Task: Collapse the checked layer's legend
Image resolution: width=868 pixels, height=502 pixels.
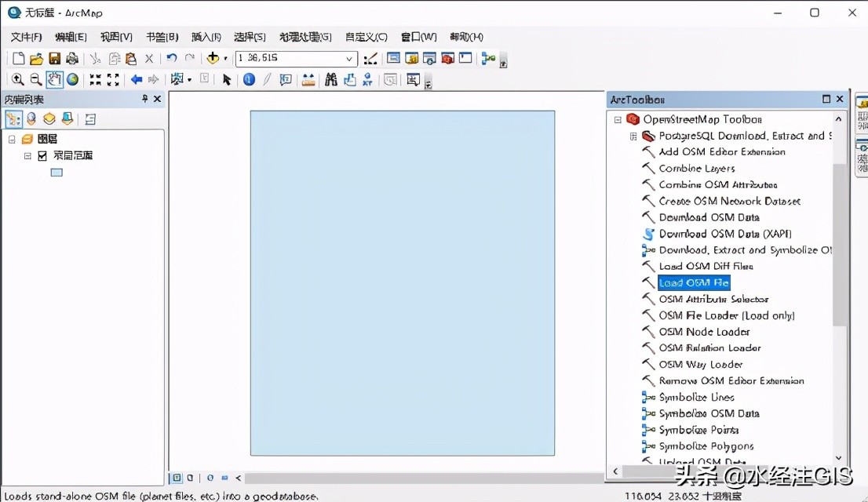Action: click(27, 156)
